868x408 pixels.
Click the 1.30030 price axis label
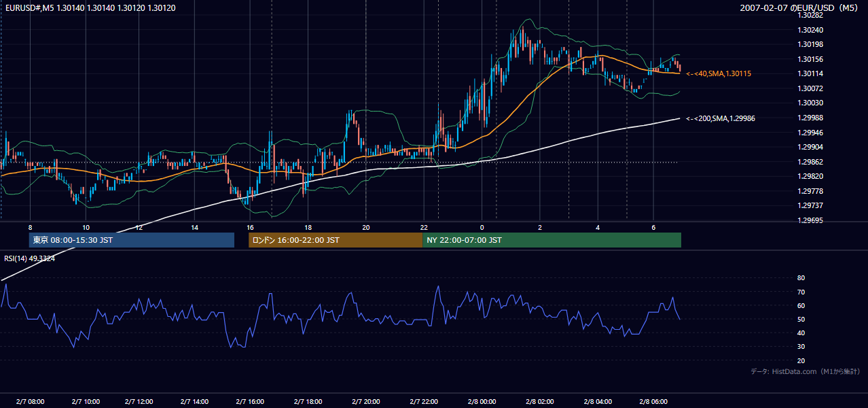point(810,103)
